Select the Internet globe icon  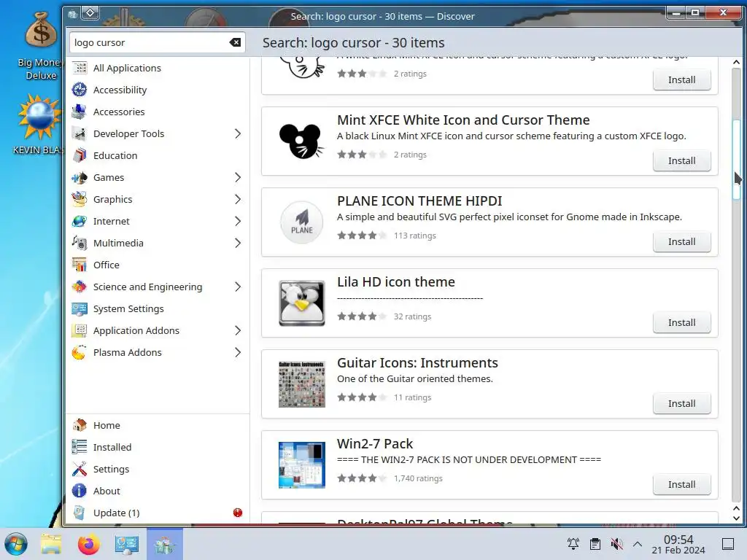coord(79,222)
